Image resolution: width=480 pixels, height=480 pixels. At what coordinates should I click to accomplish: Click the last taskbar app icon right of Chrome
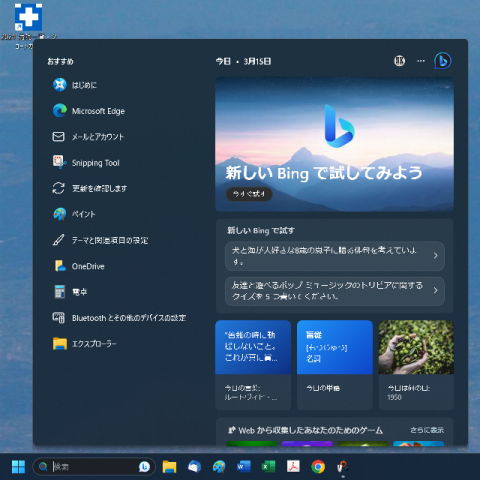[x=342, y=467]
